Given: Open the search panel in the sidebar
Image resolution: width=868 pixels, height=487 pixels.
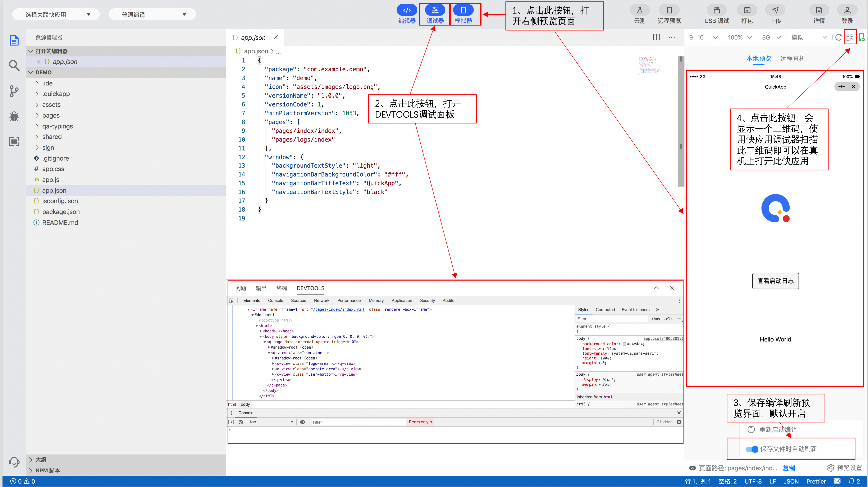Looking at the screenshot, I should click(14, 65).
